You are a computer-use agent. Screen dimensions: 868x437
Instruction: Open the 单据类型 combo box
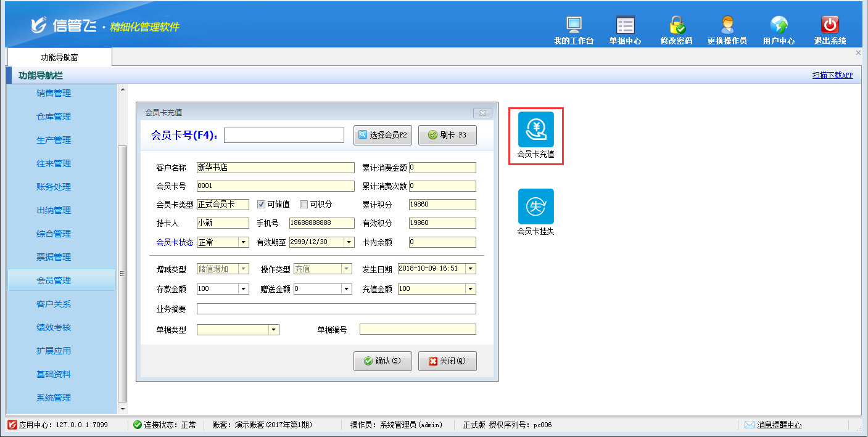point(273,330)
